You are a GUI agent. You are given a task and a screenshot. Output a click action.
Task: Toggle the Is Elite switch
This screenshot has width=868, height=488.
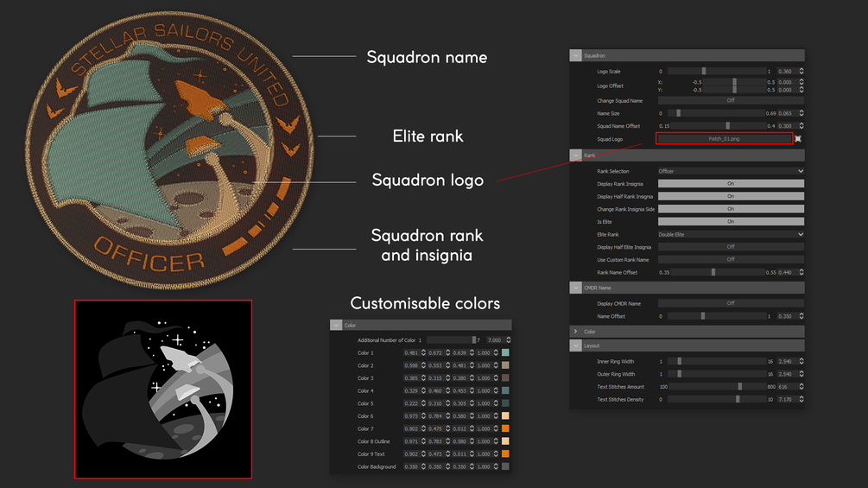tap(731, 221)
